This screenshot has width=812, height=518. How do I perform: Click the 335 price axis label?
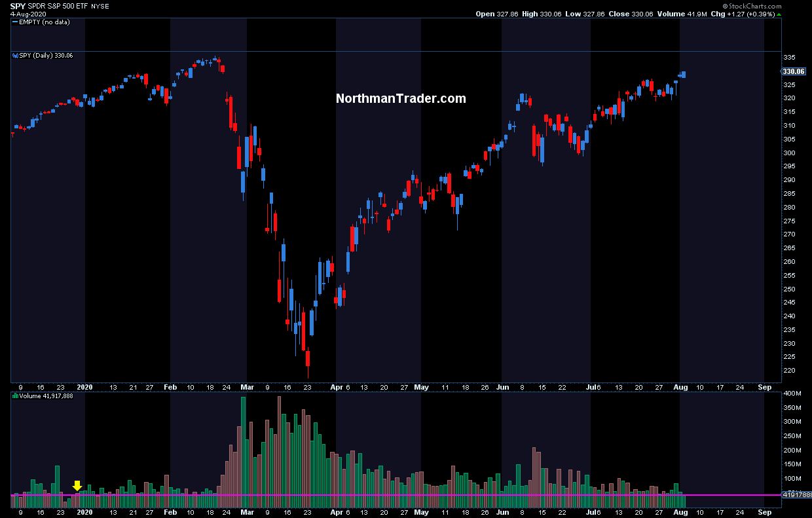pos(789,58)
